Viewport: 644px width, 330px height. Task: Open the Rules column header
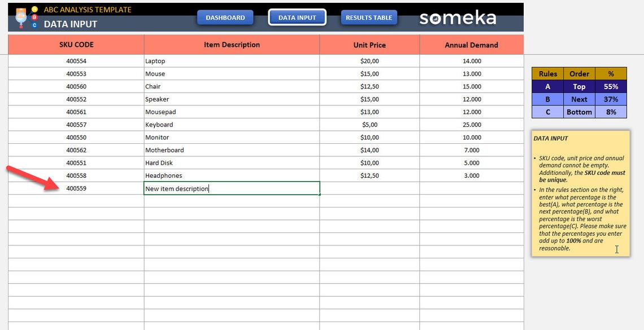[x=547, y=73]
